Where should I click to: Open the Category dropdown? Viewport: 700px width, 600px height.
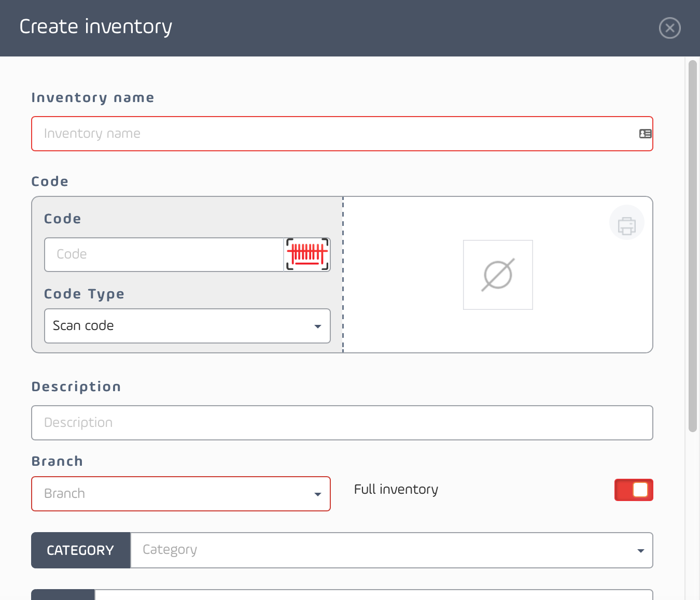tap(391, 550)
